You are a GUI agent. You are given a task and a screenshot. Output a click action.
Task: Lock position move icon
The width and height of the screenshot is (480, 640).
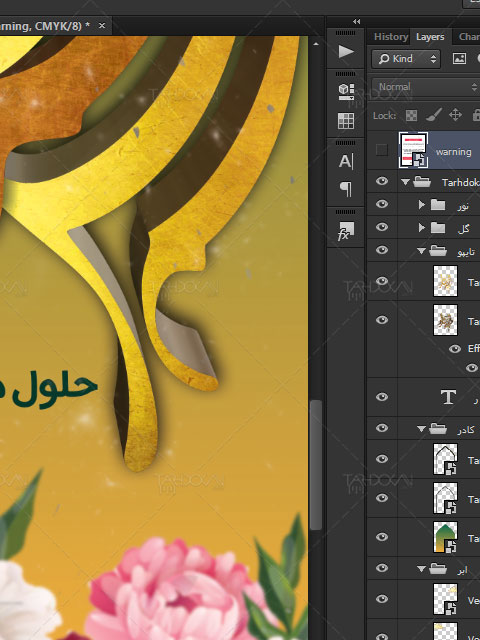point(456,115)
